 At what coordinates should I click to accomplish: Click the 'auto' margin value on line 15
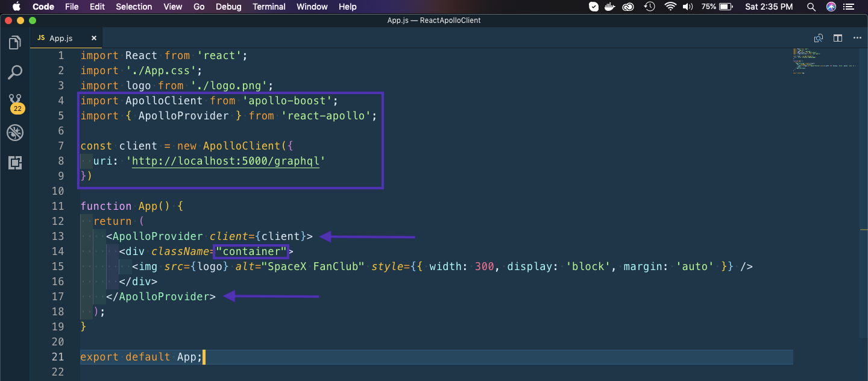click(x=696, y=266)
